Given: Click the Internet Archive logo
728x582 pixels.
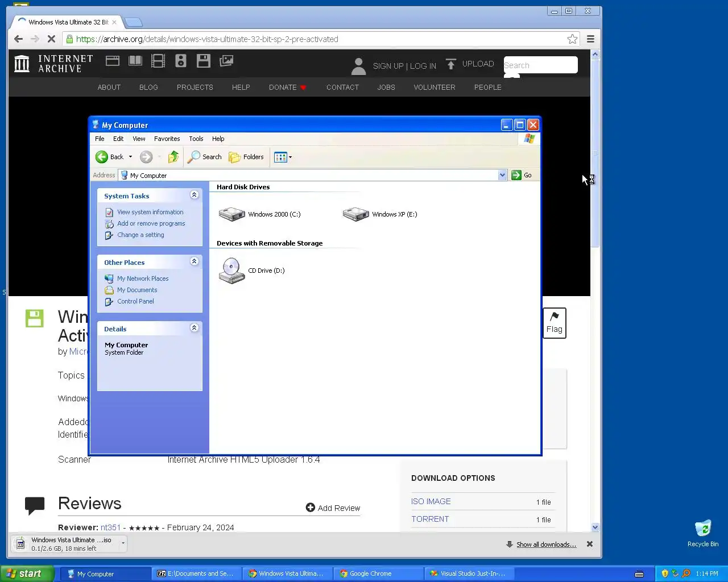Looking at the screenshot, I should point(53,64).
